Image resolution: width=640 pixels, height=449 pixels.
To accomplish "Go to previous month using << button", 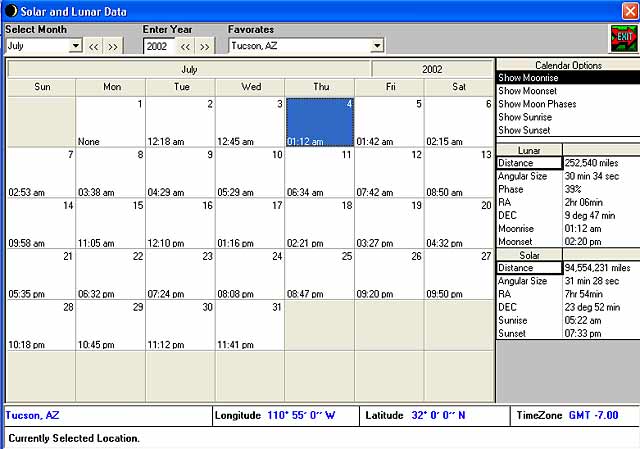I will pos(94,46).
